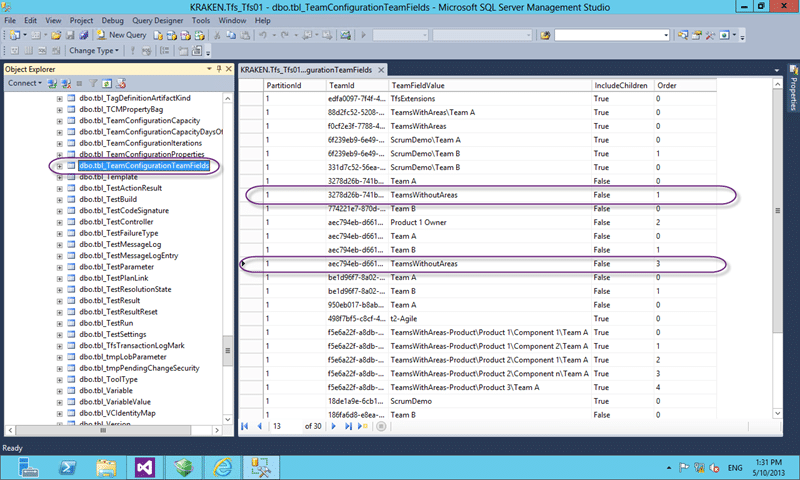
Task: Expand the dbo.tbl_TestBuild tree node
Action: point(60,199)
